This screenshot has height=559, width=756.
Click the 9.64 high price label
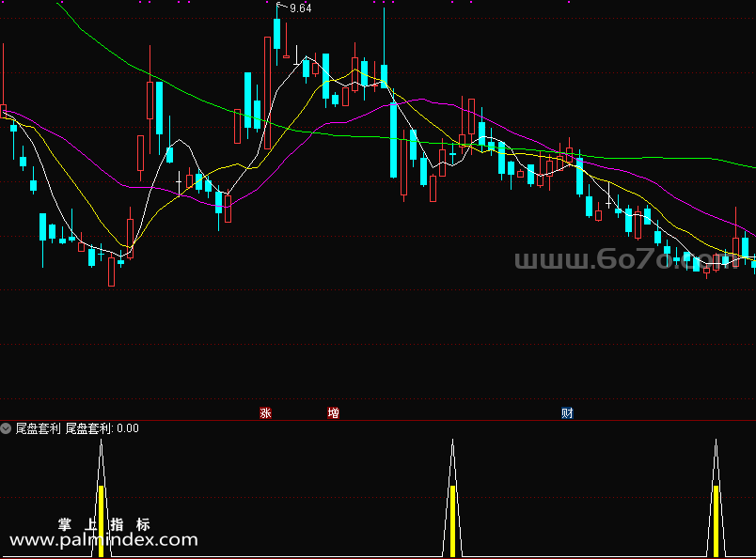click(x=300, y=8)
